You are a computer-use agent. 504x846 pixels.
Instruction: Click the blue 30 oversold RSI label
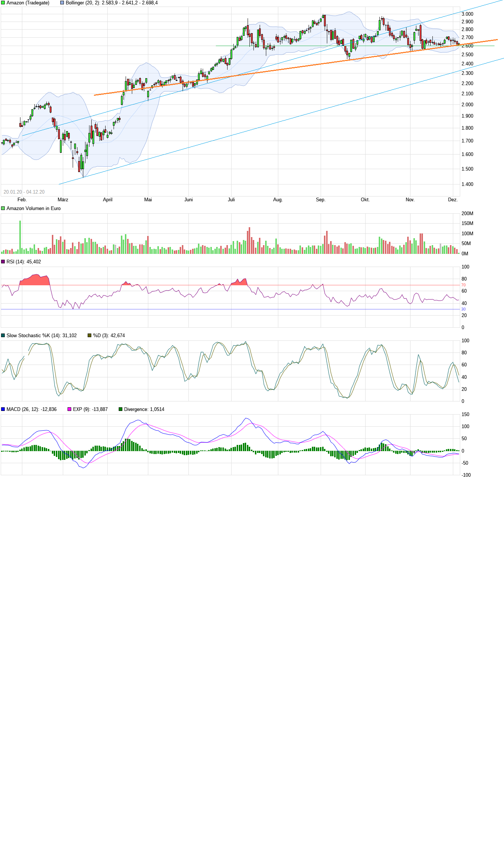click(463, 309)
